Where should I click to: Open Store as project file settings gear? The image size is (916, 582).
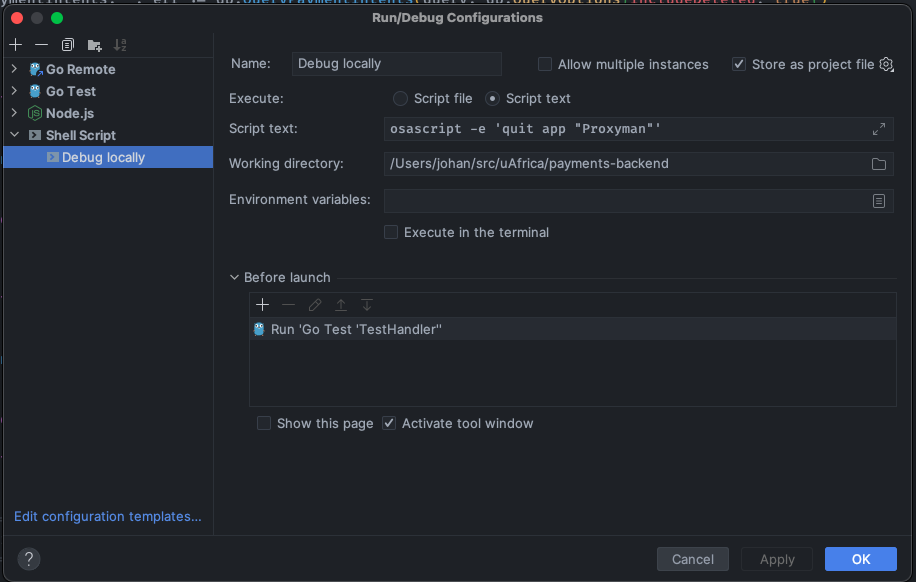click(x=886, y=64)
